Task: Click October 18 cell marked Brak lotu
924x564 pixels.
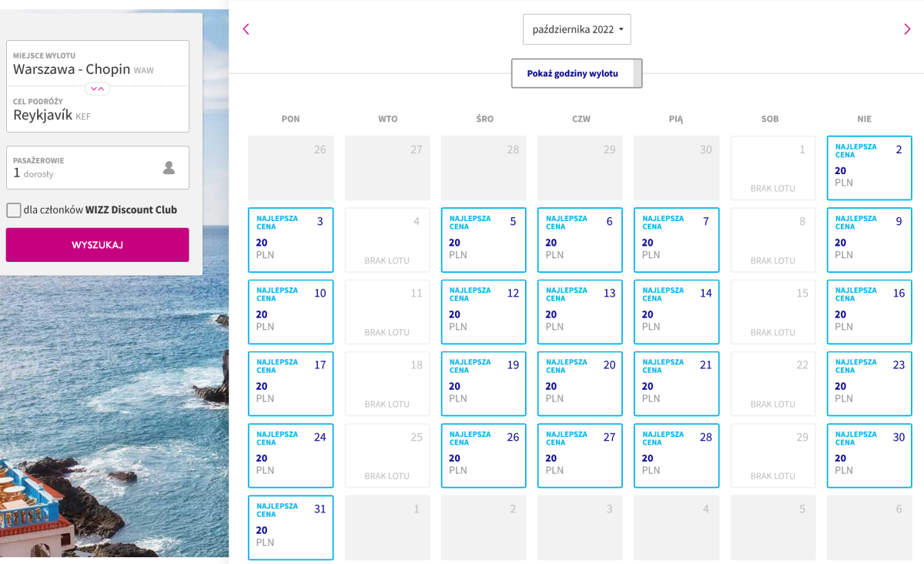Action: (387, 384)
